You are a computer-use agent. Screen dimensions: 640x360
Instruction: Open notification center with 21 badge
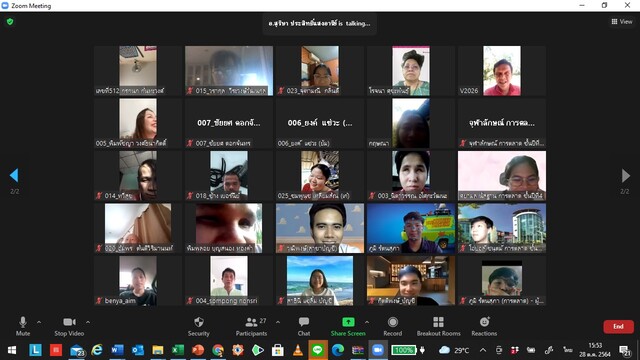624,350
